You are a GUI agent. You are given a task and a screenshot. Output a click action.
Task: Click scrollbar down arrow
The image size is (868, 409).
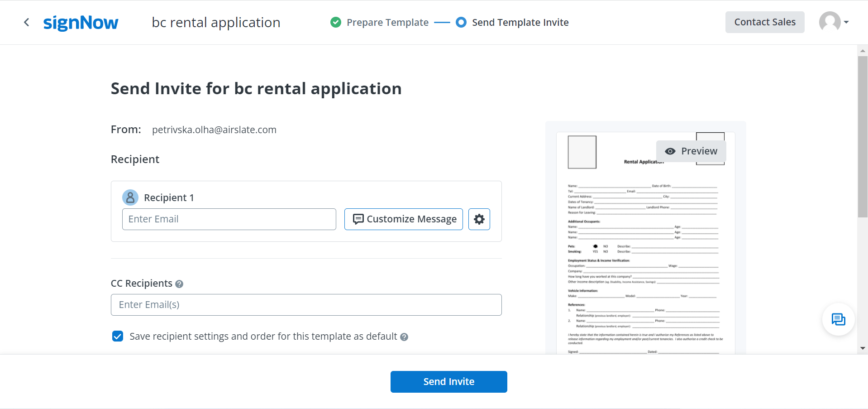[863, 348]
